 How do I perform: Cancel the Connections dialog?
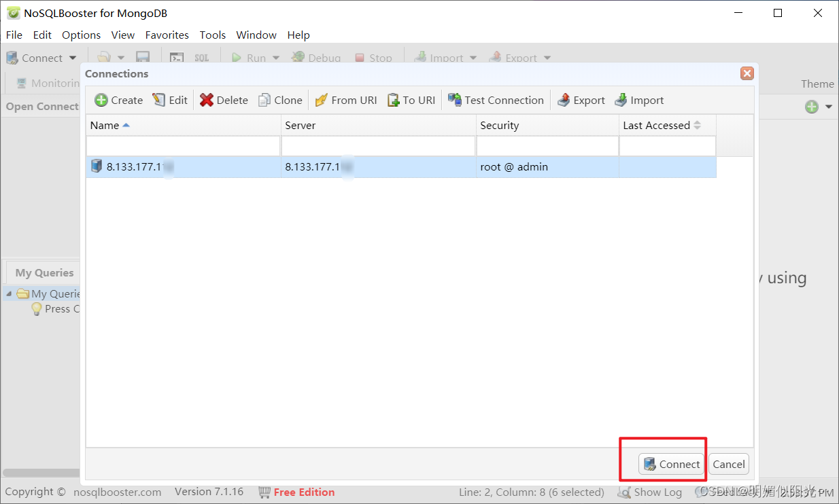[729, 464]
